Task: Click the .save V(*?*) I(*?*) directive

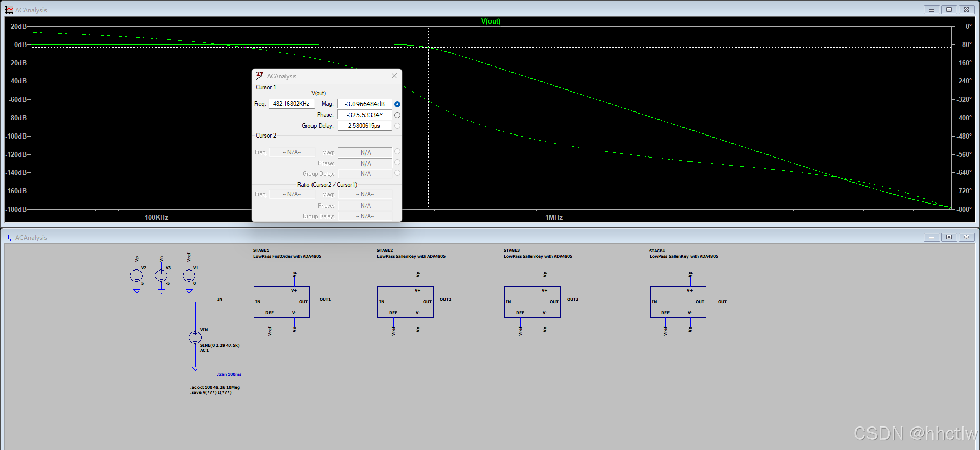Action: 211,392
